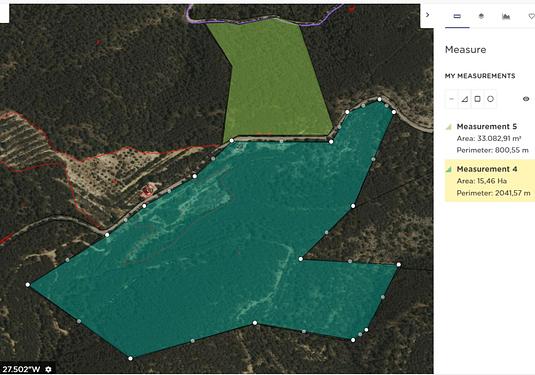Open the favorites heart tab
Image resolution: width=535 pixels, height=375 pixels.
pyautogui.click(x=531, y=16)
